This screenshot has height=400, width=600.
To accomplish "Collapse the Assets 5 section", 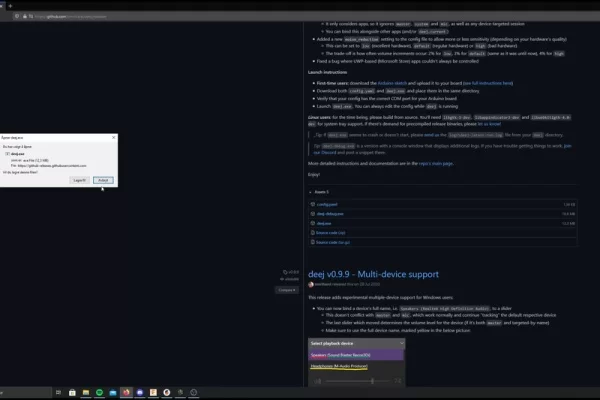I will pos(319,192).
